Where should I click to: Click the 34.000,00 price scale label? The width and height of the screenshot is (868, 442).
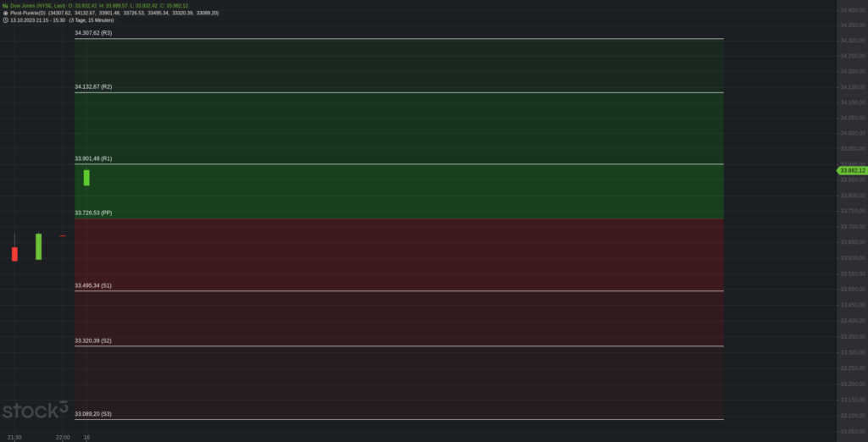[x=853, y=133]
